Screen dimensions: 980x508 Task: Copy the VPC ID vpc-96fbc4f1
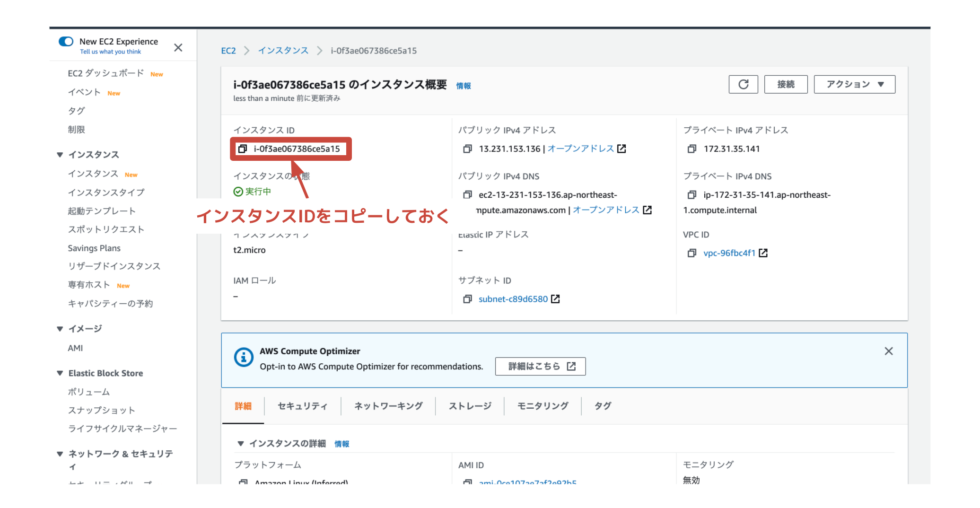click(x=692, y=253)
